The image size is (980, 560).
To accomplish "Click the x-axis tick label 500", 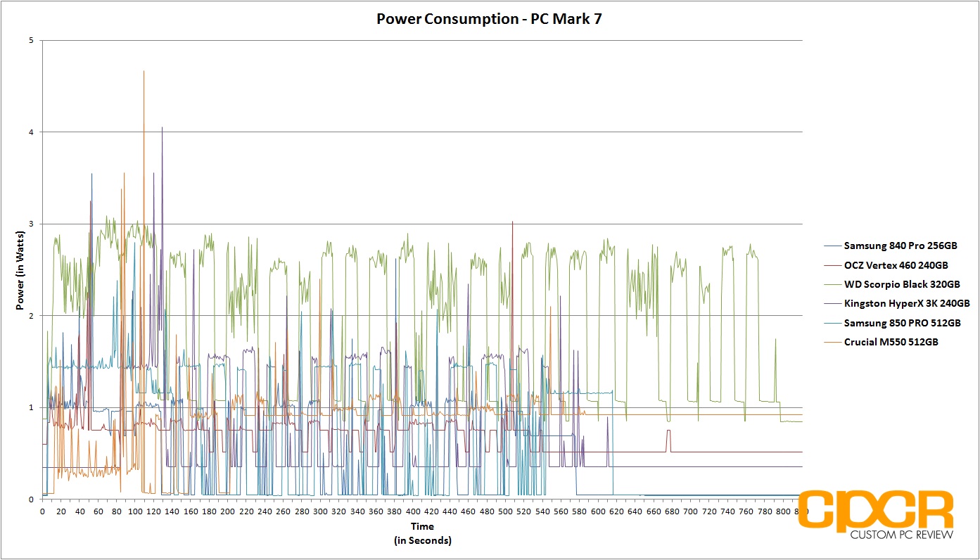I will 506,511.
